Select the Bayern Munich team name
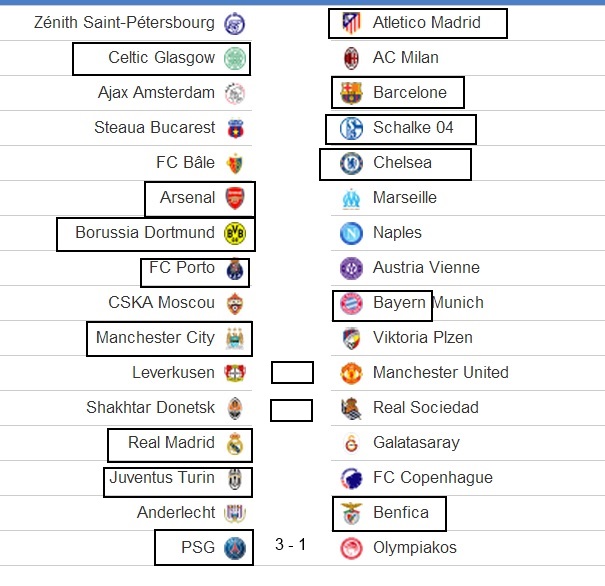The height and width of the screenshot is (586, 605). (x=428, y=302)
